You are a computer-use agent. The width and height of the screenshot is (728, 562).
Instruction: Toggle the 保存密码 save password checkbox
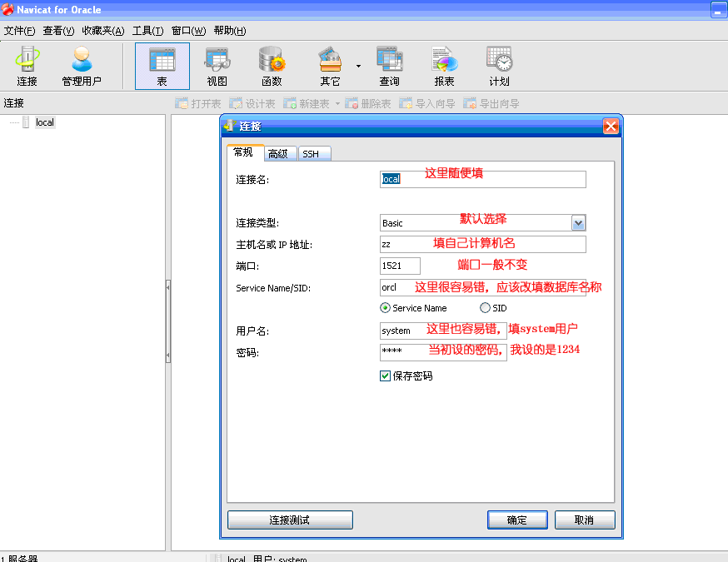click(x=386, y=376)
